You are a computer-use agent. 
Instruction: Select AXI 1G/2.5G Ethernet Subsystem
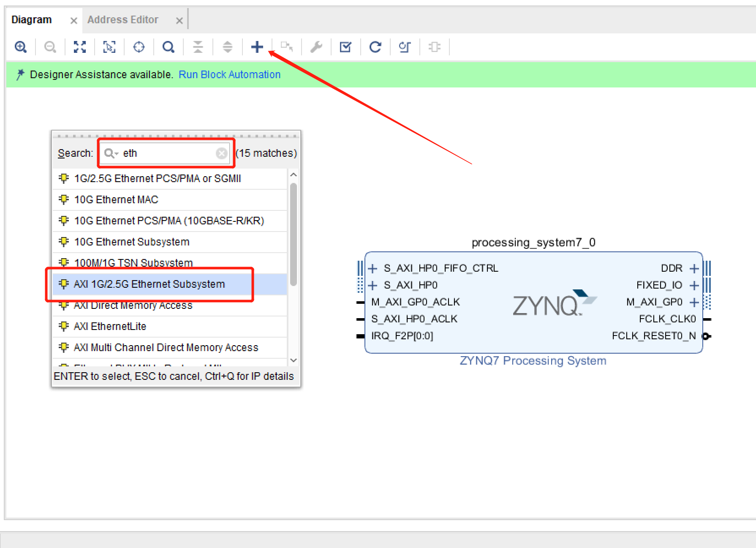170,284
